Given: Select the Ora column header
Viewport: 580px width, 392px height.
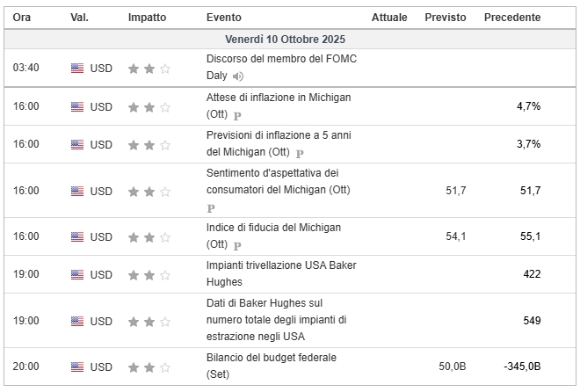Looking at the screenshot, I should [x=22, y=18].
